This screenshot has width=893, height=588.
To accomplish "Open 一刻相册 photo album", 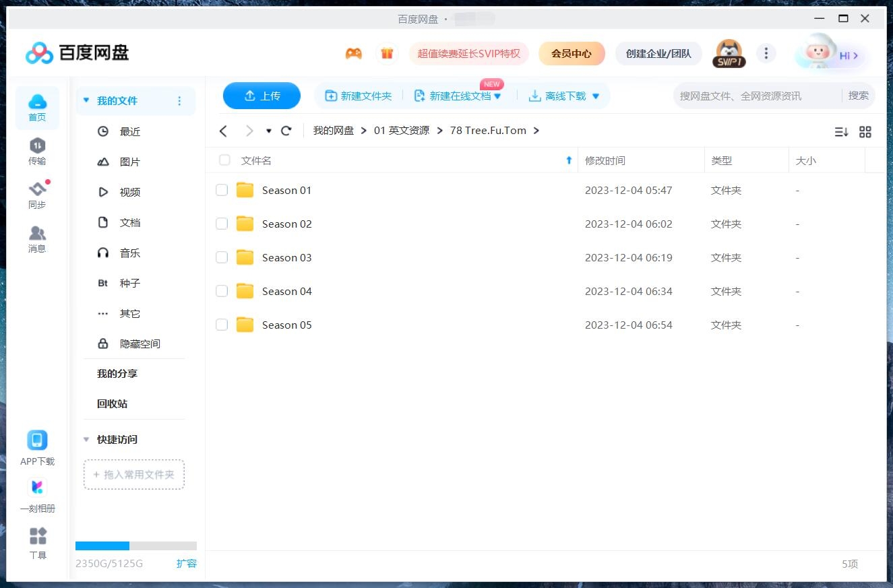I will [x=37, y=492].
